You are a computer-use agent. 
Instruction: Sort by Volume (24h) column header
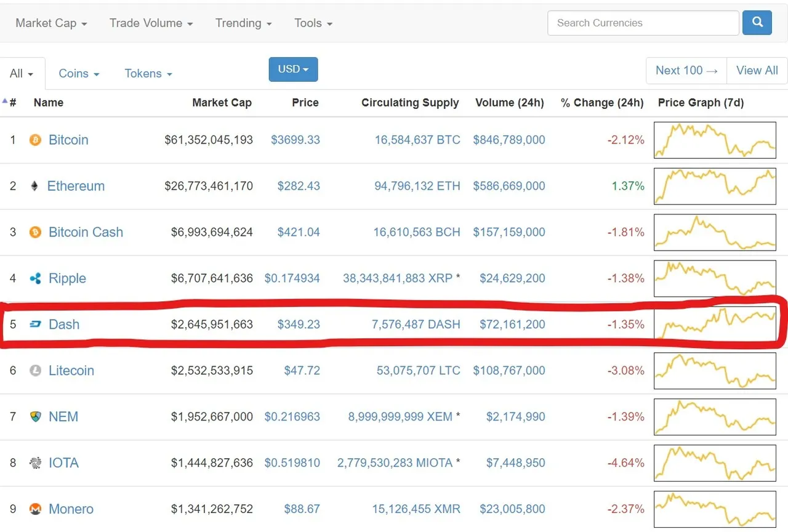(510, 103)
